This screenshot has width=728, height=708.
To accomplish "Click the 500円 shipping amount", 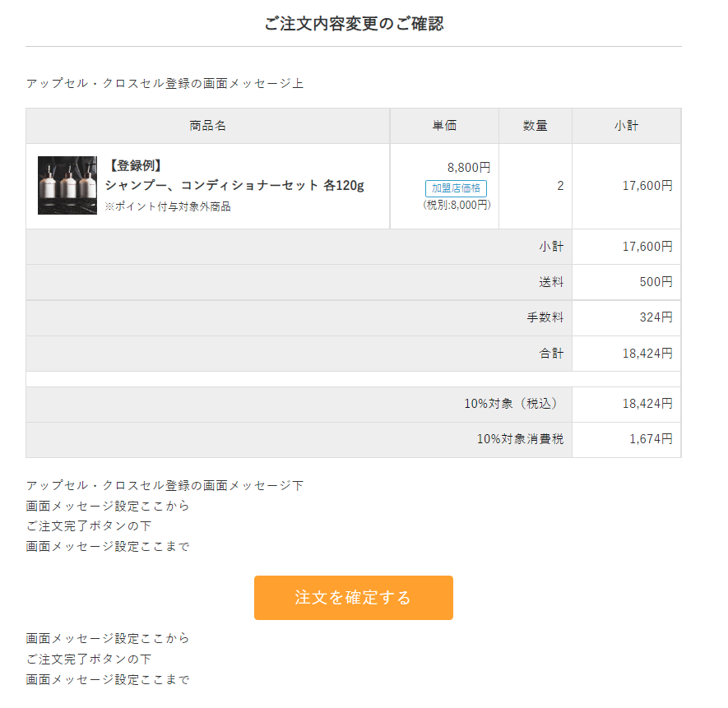I will click(x=656, y=282).
